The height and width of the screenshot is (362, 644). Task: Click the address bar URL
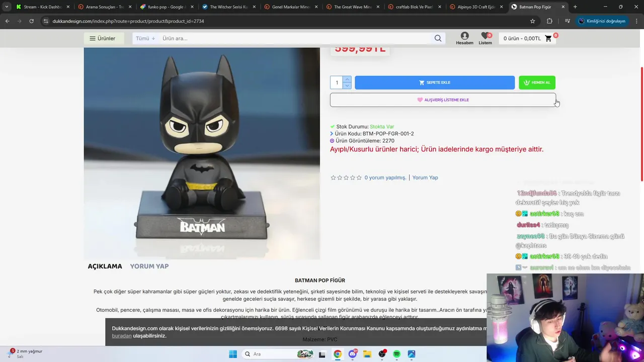tap(128, 21)
